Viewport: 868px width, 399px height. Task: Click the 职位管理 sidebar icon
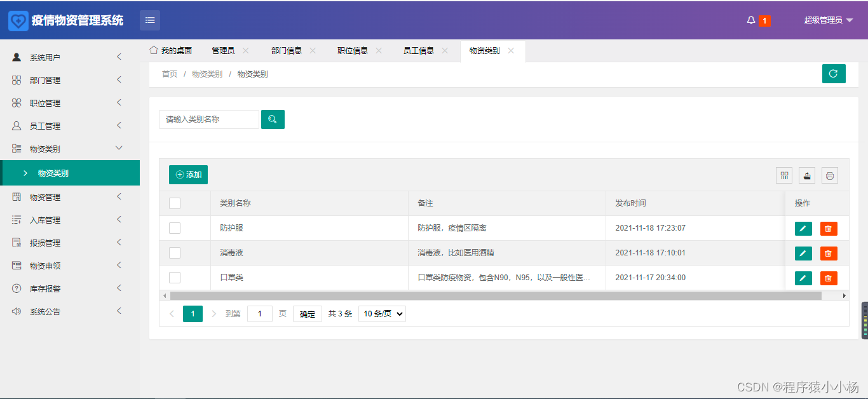point(17,103)
